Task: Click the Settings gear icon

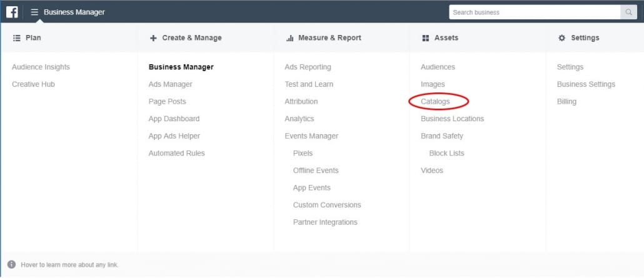Action: pyautogui.click(x=561, y=38)
